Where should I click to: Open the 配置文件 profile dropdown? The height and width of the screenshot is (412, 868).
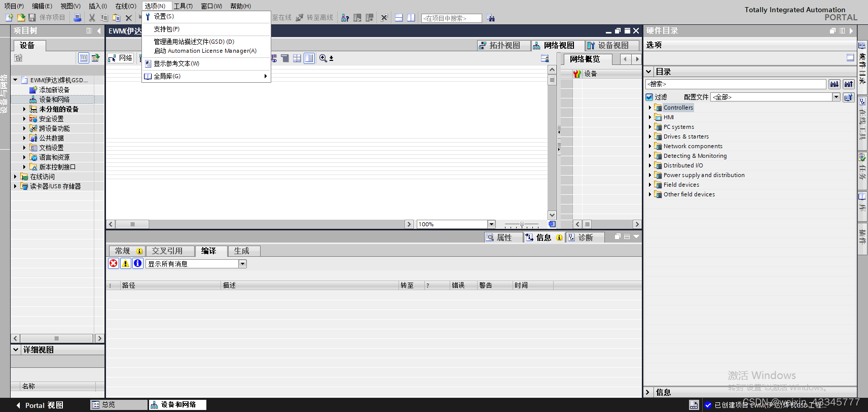pos(837,97)
